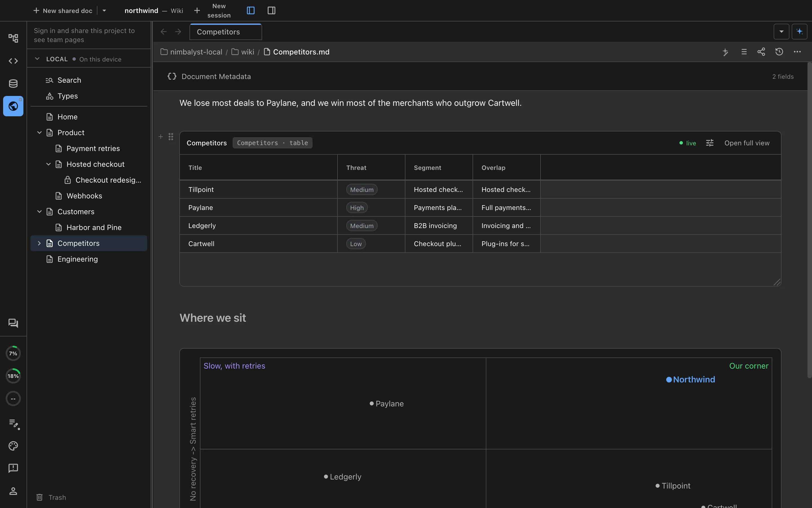
Task: Sort by the Threat column header
Action: tap(371, 167)
